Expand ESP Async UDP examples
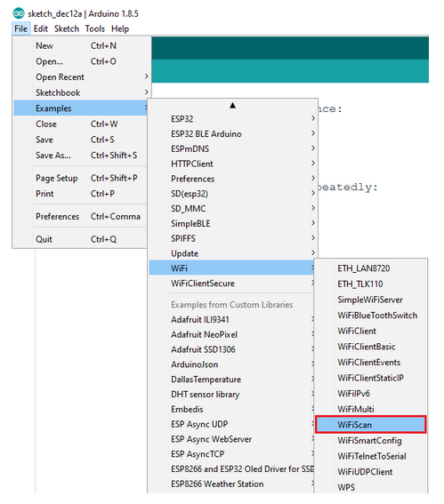This screenshot has width=444, height=504. point(231,424)
